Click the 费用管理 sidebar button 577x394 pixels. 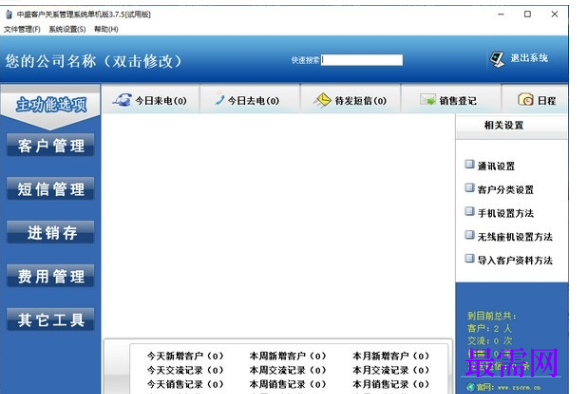pos(50,276)
